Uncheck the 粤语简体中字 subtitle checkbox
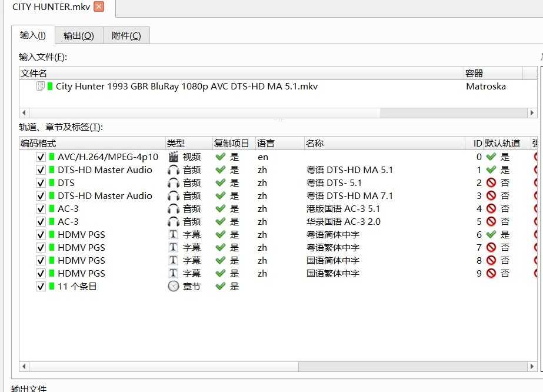Screen dimensions: 543x392 coord(41,235)
